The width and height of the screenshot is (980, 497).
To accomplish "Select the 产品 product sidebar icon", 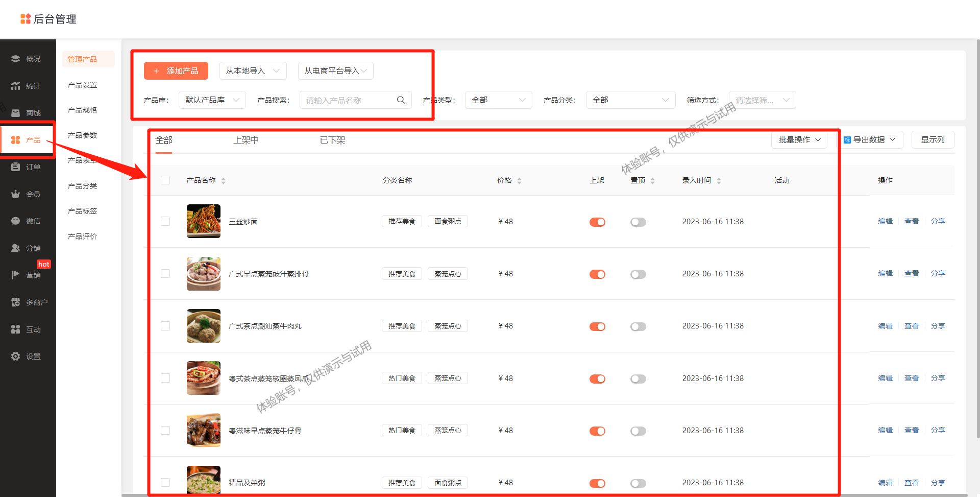I will (x=16, y=140).
